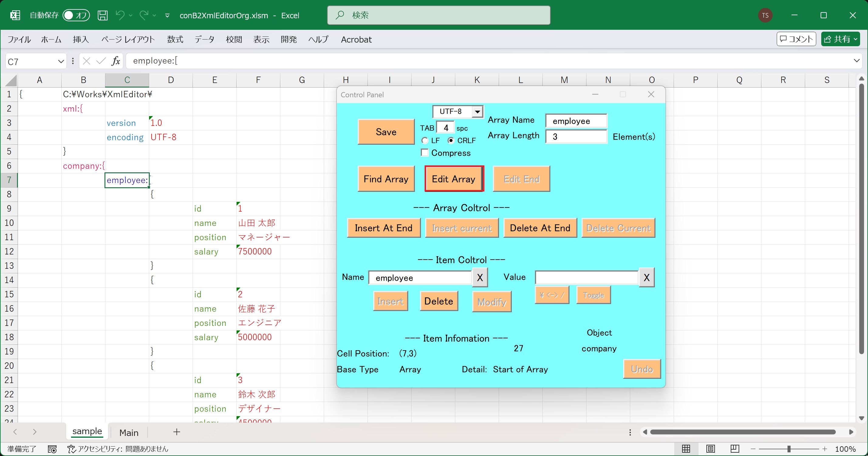Click the macro recording status bar icon
The height and width of the screenshot is (456, 868).
(52, 449)
